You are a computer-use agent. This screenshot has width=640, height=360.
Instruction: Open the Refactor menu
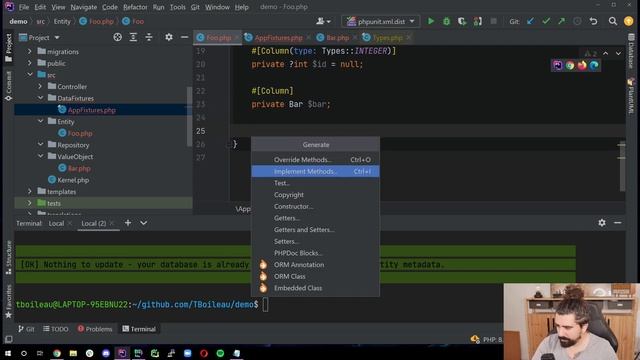pyautogui.click(x=135, y=7)
